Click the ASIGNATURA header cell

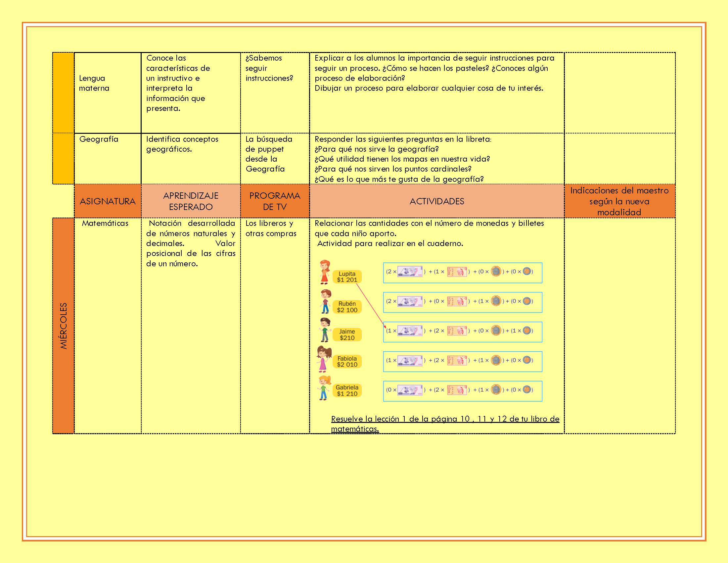coord(108,201)
